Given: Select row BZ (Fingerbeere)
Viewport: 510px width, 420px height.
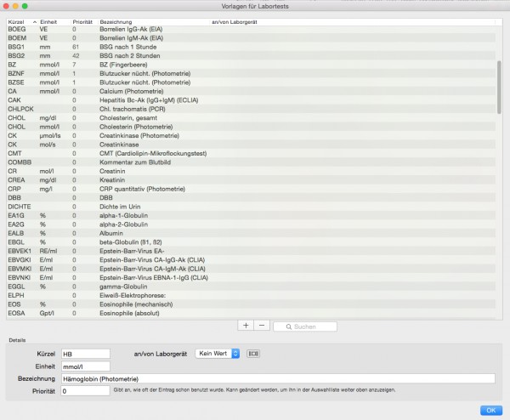Looking at the screenshot, I should click(x=251, y=65).
